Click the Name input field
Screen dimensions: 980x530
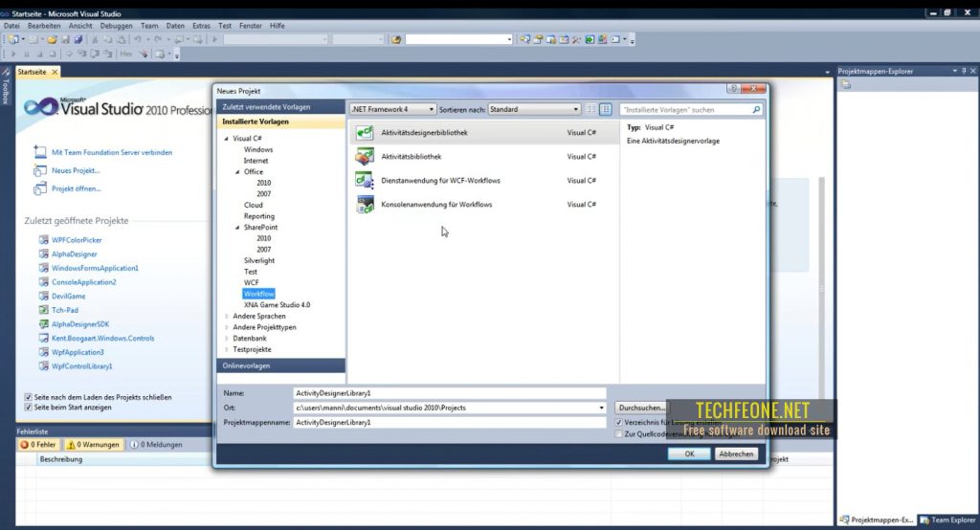click(x=450, y=393)
